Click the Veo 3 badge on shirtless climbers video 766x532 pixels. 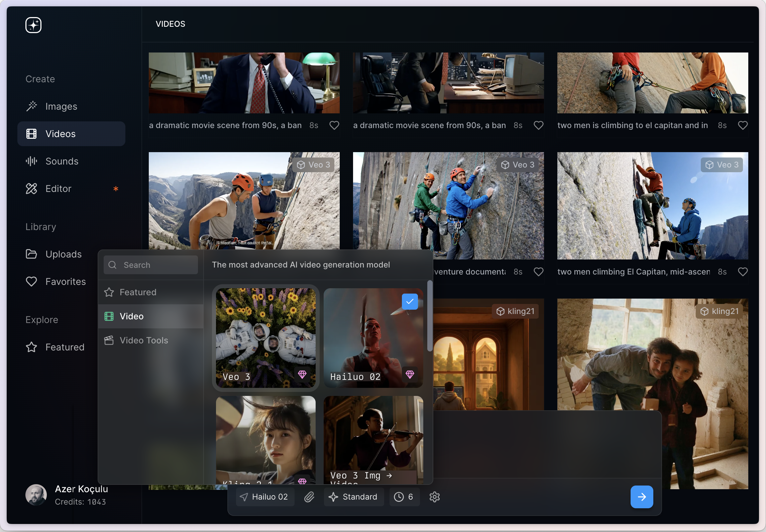(x=313, y=165)
